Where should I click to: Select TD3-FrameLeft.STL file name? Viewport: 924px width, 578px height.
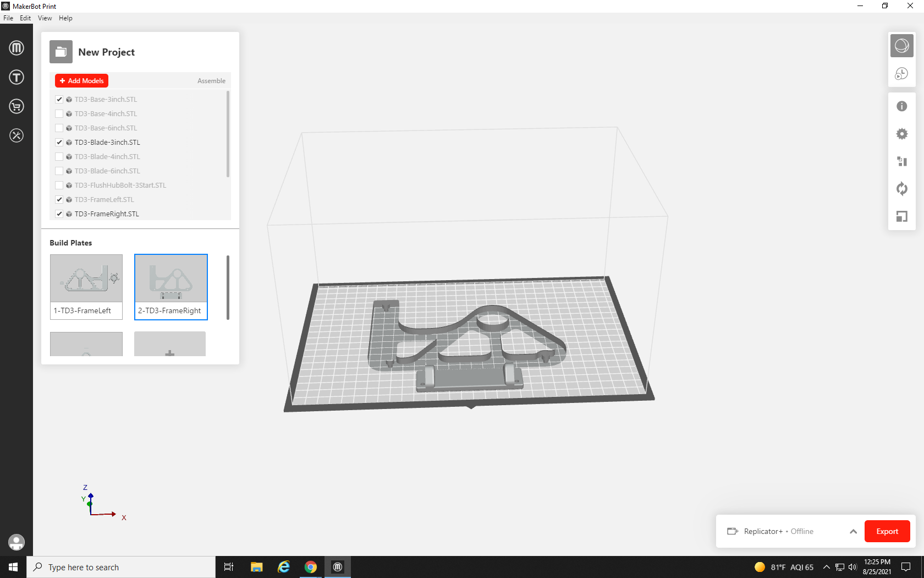coord(105,200)
